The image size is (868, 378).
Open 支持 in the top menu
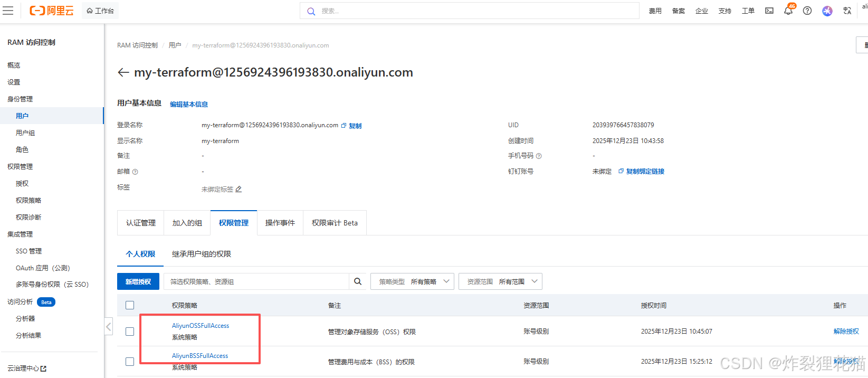(725, 11)
